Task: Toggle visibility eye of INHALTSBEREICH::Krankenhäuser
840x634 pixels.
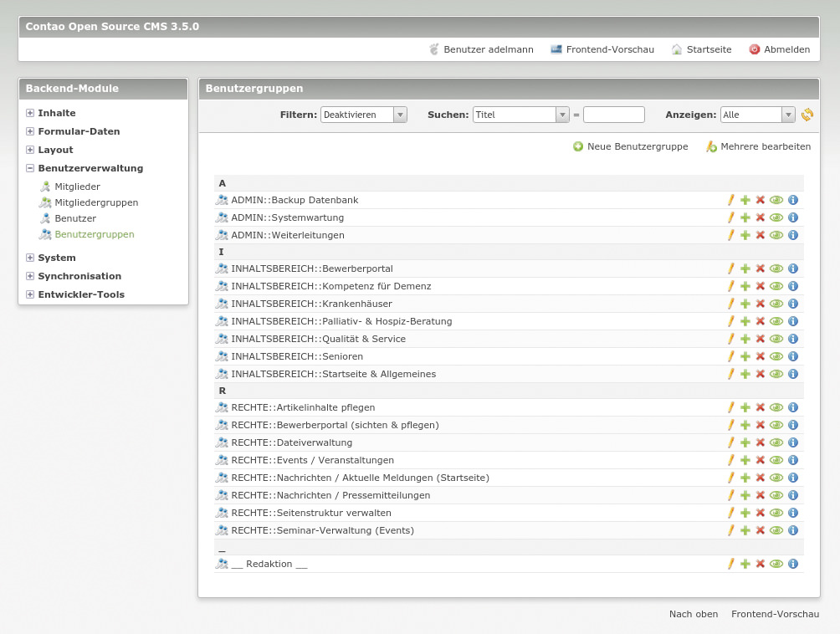Action: (x=776, y=304)
